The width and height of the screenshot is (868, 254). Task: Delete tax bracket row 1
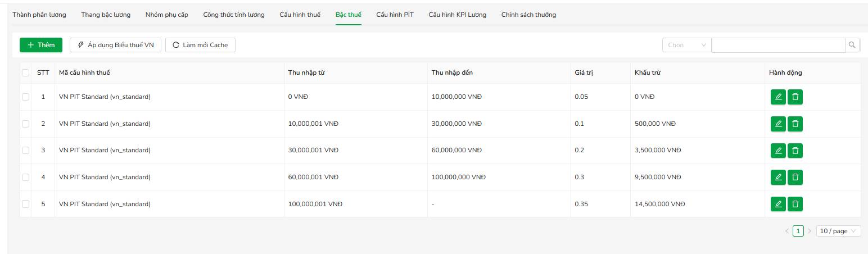point(795,97)
